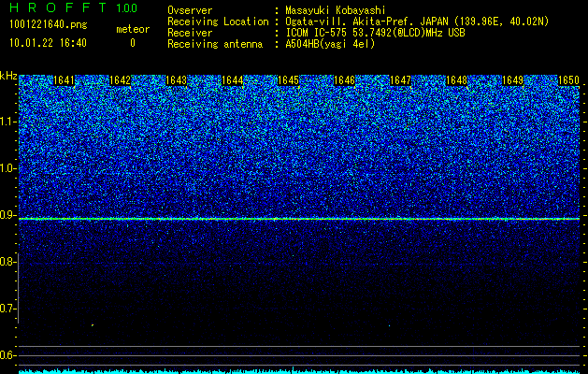This screenshot has height=374, width=588.
Task: Click the Receiving Location label
Action: click(218, 22)
